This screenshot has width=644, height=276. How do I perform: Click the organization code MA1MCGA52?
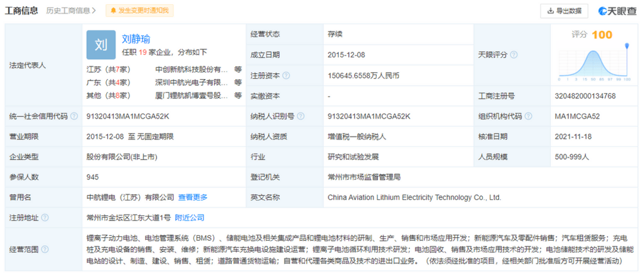577,116
